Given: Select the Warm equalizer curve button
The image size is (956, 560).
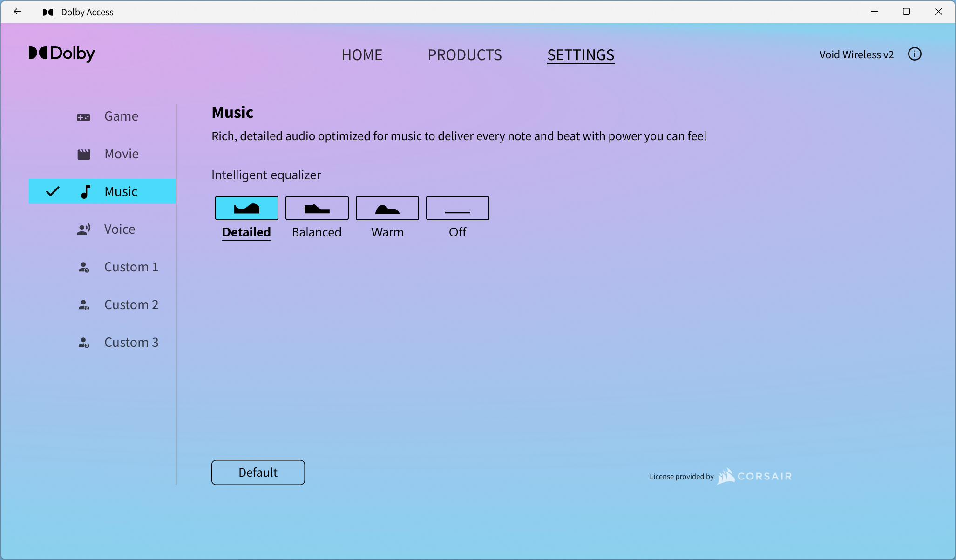Looking at the screenshot, I should [387, 208].
